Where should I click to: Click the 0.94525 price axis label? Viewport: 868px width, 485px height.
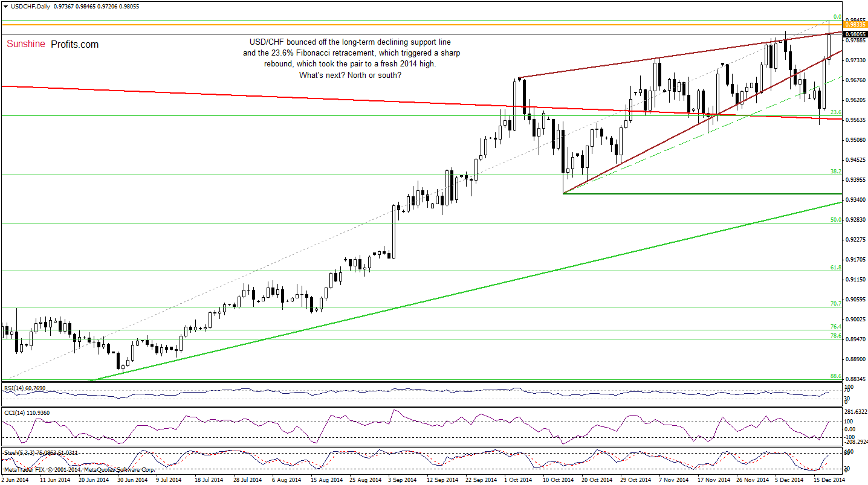855,160
